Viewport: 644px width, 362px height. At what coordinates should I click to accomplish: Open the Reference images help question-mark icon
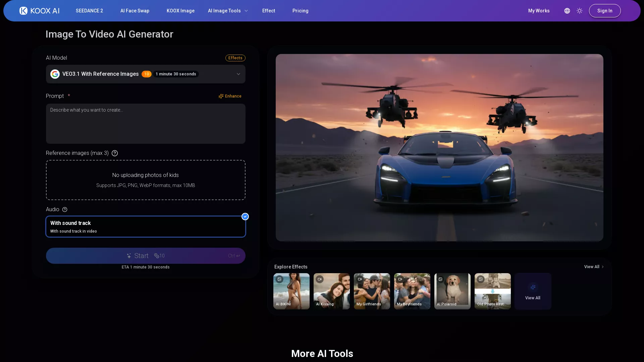click(114, 153)
